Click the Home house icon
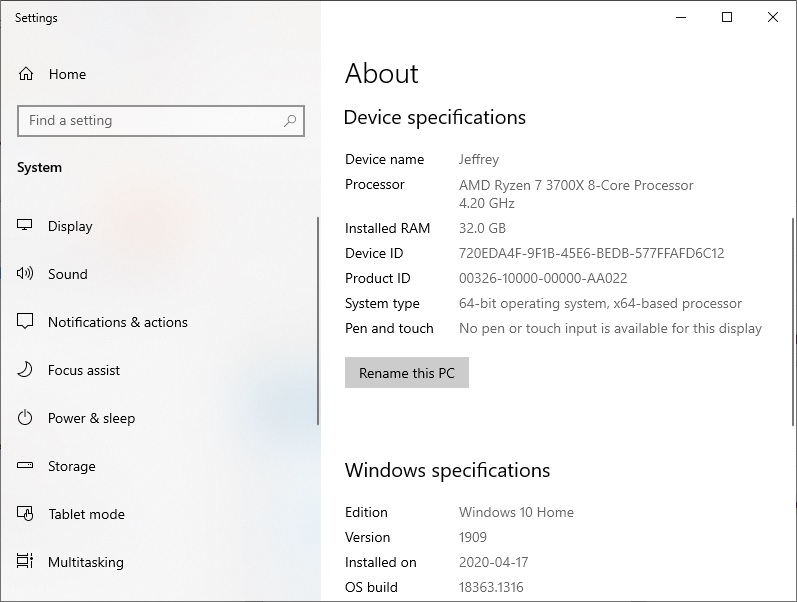The height and width of the screenshot is (602, 797). pos(26,74)
